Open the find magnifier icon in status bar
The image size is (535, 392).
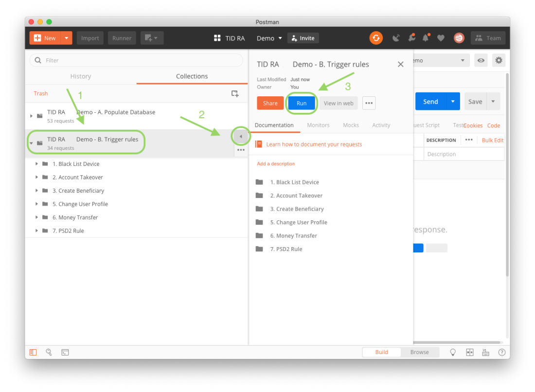tap(49, 352)
